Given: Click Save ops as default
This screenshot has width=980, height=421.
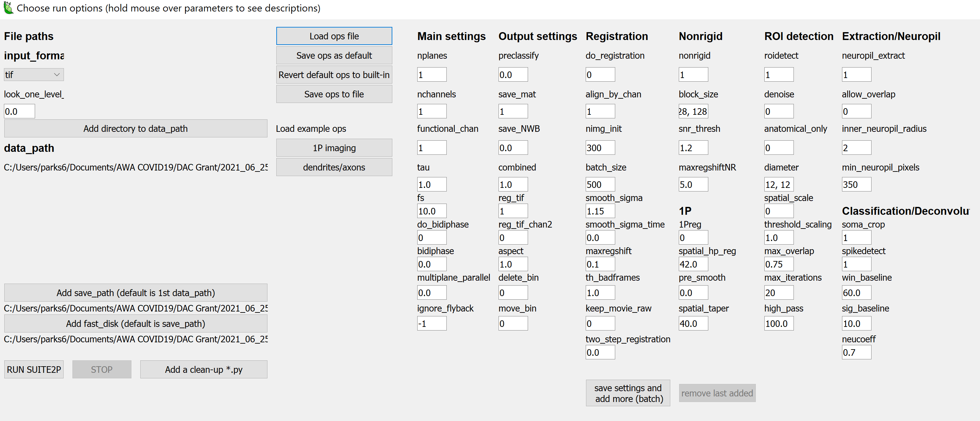Looking at the screenshot, I should 334,55.
